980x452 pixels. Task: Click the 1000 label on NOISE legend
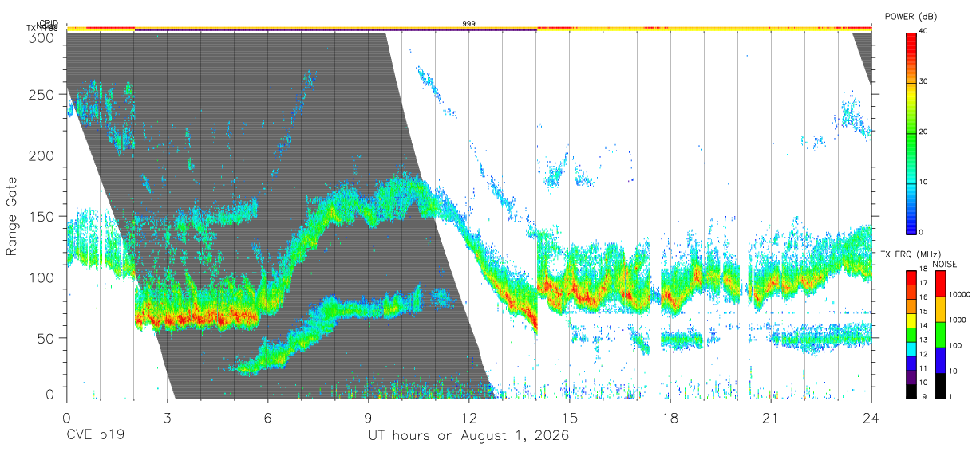[958, 320]
